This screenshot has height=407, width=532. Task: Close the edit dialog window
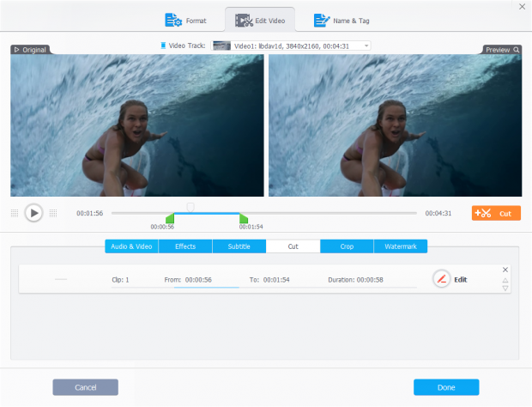tap(523, 7)
